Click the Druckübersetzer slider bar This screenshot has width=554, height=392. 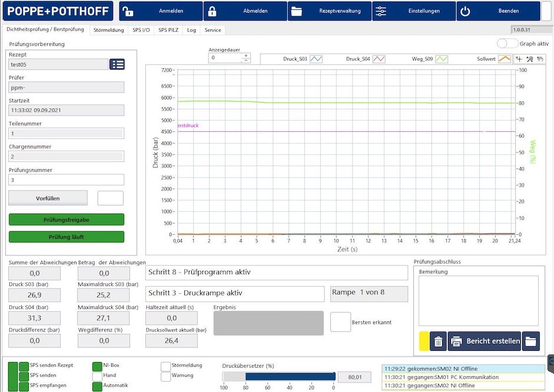click(278, 377)
